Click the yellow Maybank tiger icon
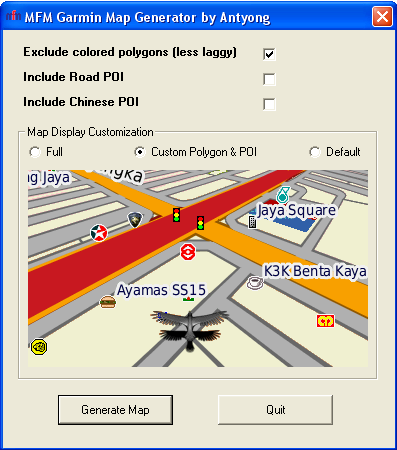The height and width of the screenshot is (450, 397). 39,347
